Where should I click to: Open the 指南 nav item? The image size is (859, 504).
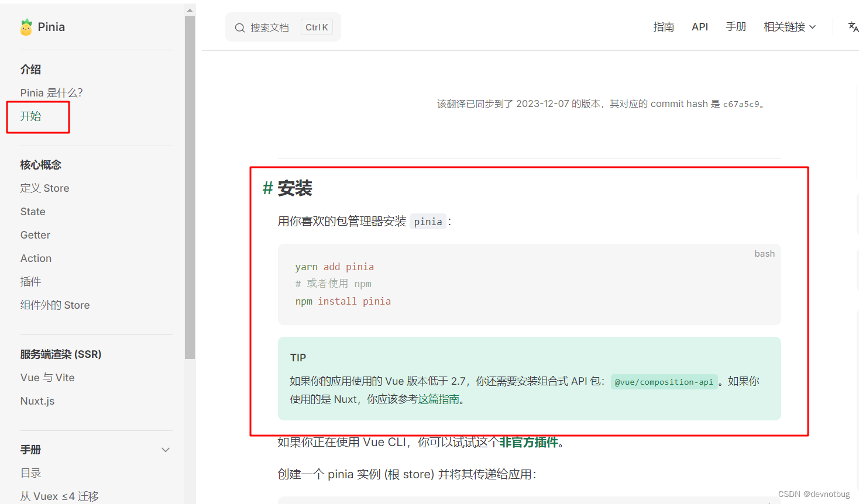tap(664, 27)
